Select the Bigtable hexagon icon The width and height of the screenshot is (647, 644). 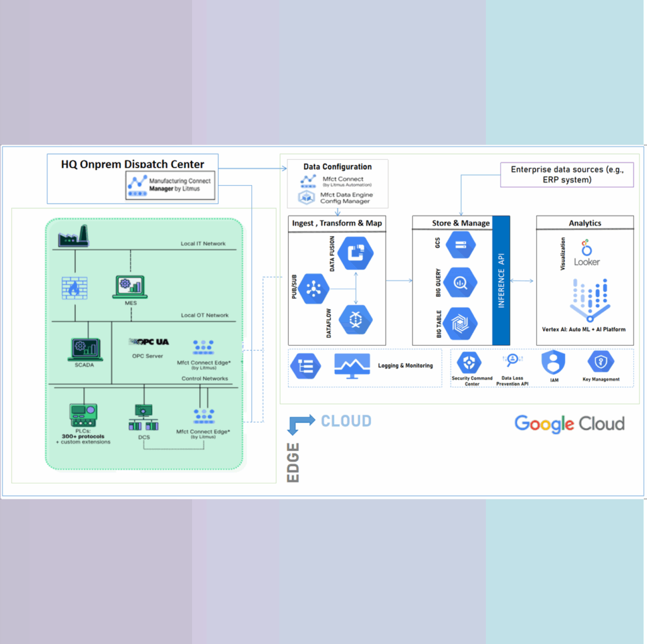(460, 323)
